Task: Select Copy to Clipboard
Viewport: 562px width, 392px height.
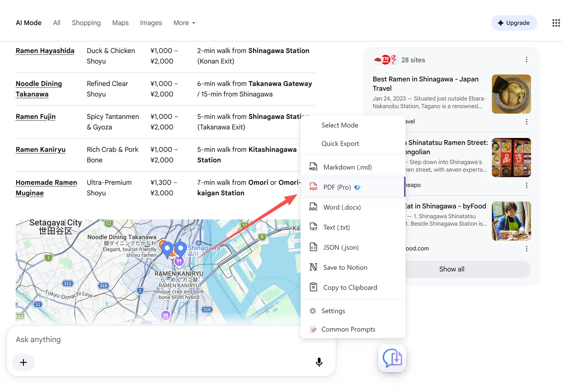Action: point(353,287)
